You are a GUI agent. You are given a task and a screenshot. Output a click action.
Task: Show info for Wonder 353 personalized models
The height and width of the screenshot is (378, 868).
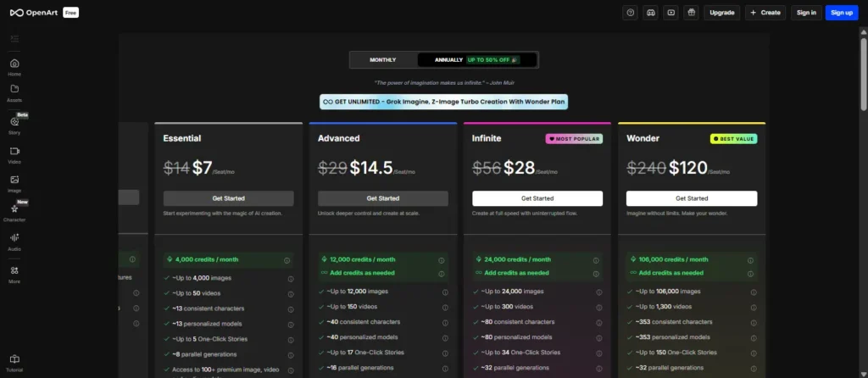coord(754,337)
